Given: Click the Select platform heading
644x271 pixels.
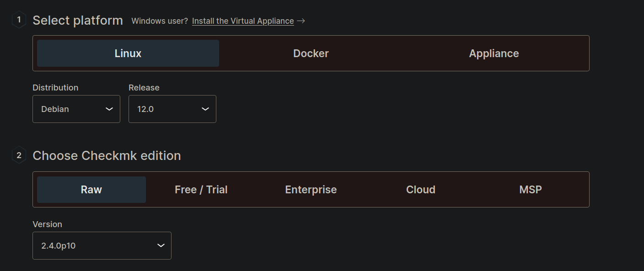Looking at the screenshot, I should pyautogui.click(x=78, y=21).
